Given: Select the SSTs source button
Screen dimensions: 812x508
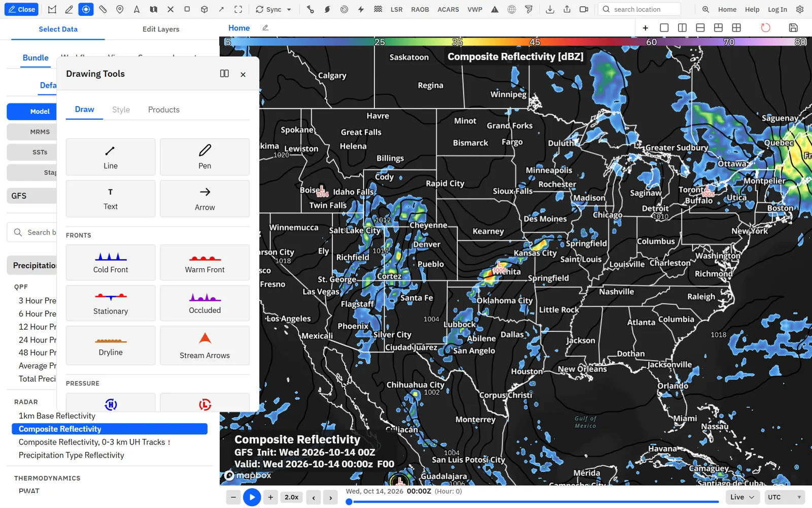Looking at the screenshot, I should (x=32, y=152).
